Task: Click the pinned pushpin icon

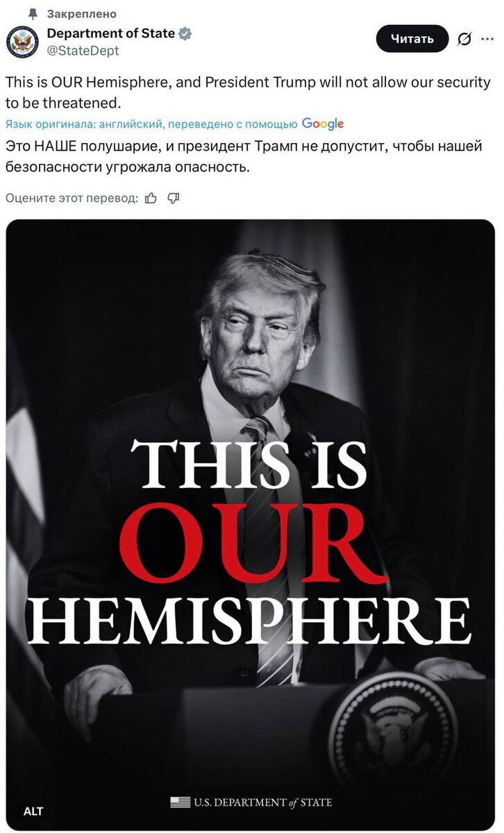Action: click(31, 14)
